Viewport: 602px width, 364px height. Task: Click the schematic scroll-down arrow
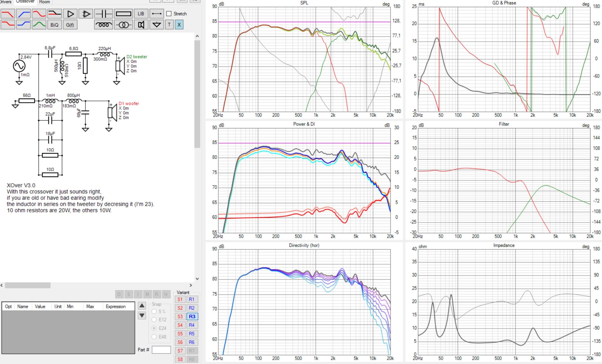[x=197, y=279]
